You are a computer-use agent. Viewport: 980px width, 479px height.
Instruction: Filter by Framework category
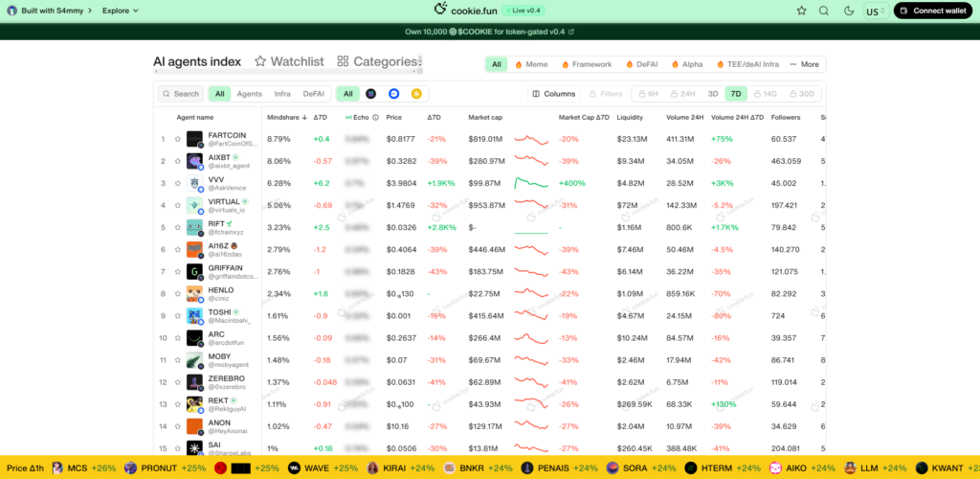point(587,64)
